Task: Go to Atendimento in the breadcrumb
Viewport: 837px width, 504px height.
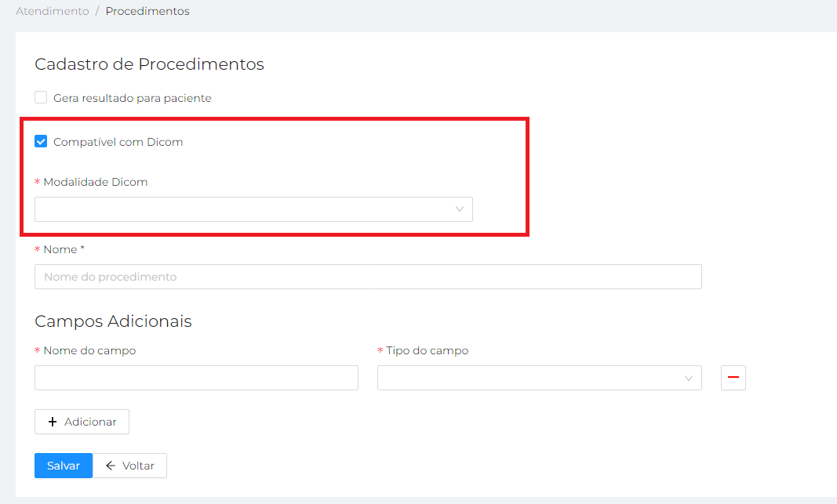Action: tap(53, 12)
